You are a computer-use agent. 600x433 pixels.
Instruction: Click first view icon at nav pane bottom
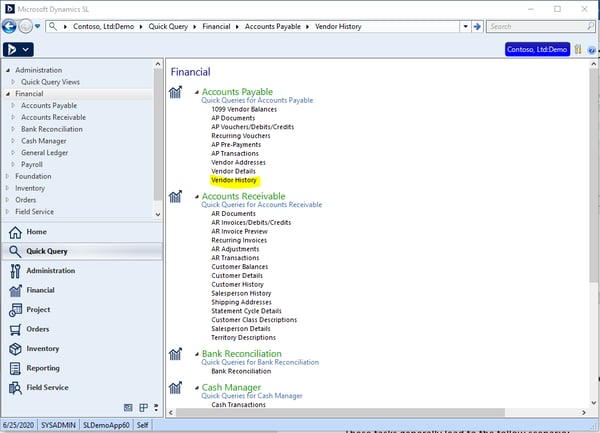[x=128, y=408]
